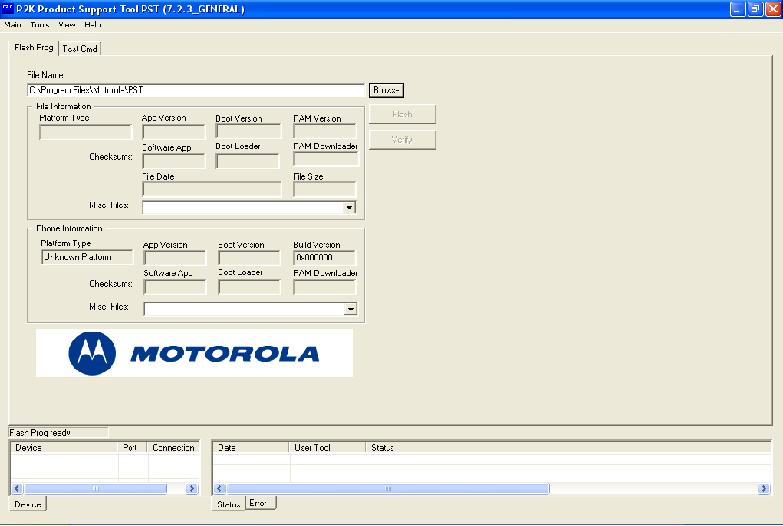Click the File Size field
This screenshot has height=526, width=783.
[325, 189]
